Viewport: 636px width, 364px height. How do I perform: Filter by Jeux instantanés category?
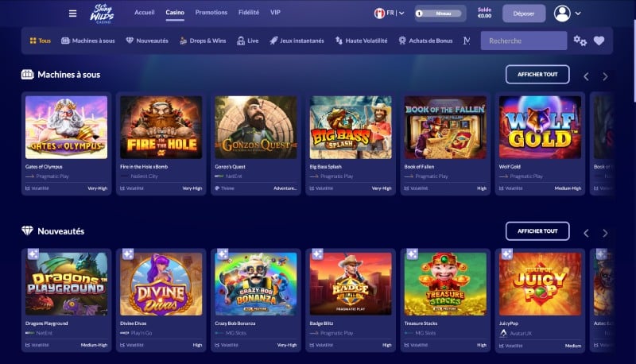(297, 41)
